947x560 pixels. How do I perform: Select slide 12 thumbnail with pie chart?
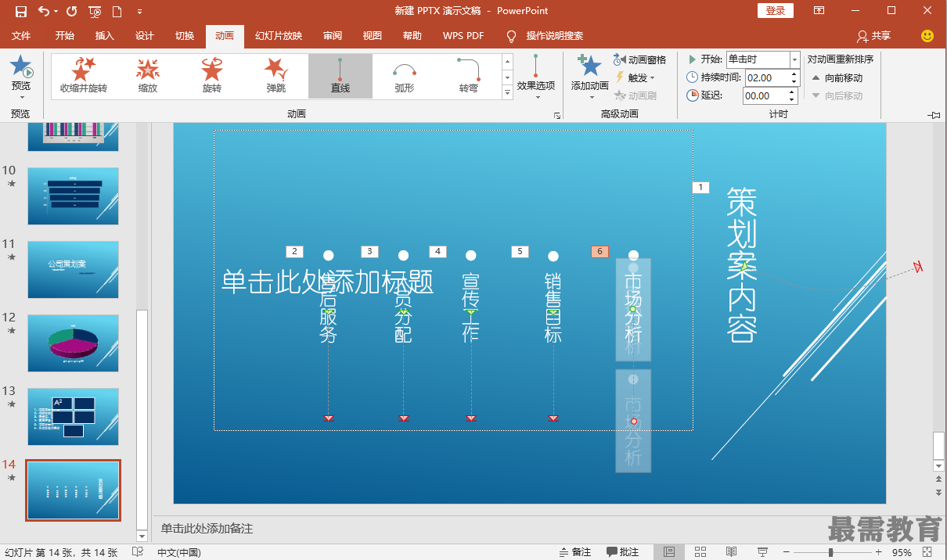tap(74, 343)
